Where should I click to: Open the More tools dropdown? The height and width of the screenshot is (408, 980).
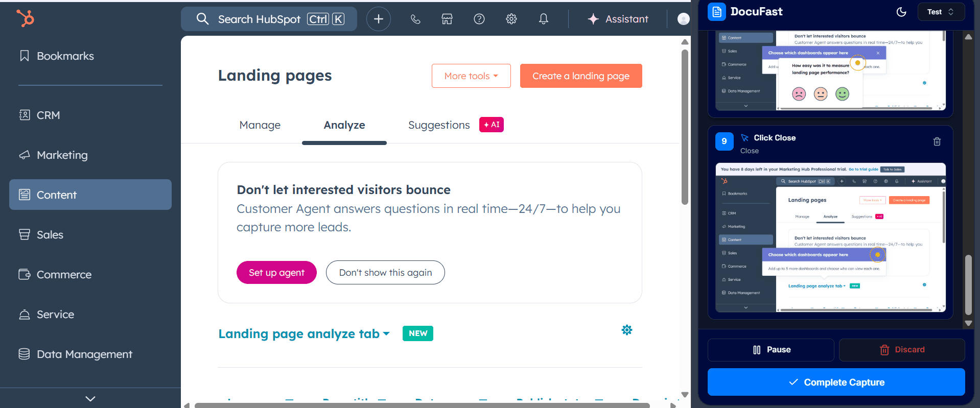(x=471, y=76)
